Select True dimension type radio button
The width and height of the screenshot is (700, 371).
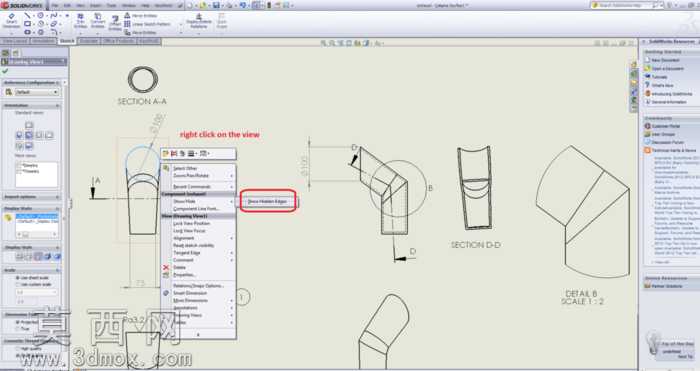tap(18, 329)
